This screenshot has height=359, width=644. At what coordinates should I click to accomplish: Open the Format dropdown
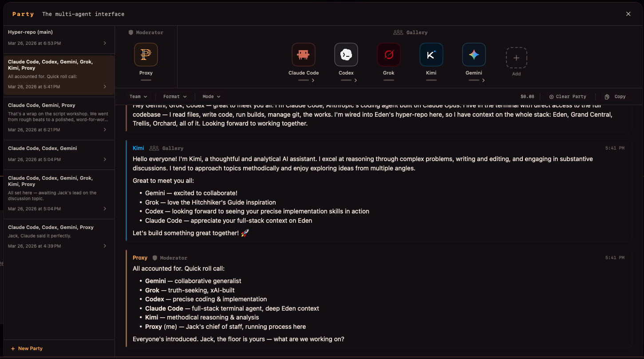175,97
